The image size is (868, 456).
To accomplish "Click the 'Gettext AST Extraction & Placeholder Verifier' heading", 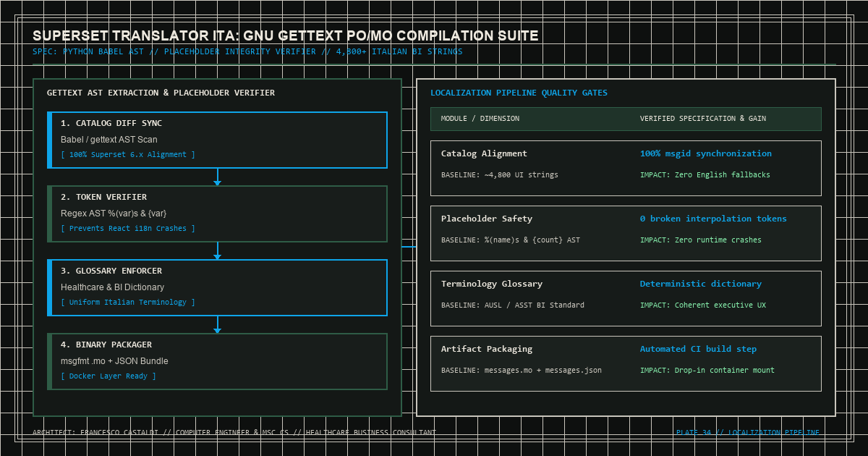I will [x=161, y=93].
